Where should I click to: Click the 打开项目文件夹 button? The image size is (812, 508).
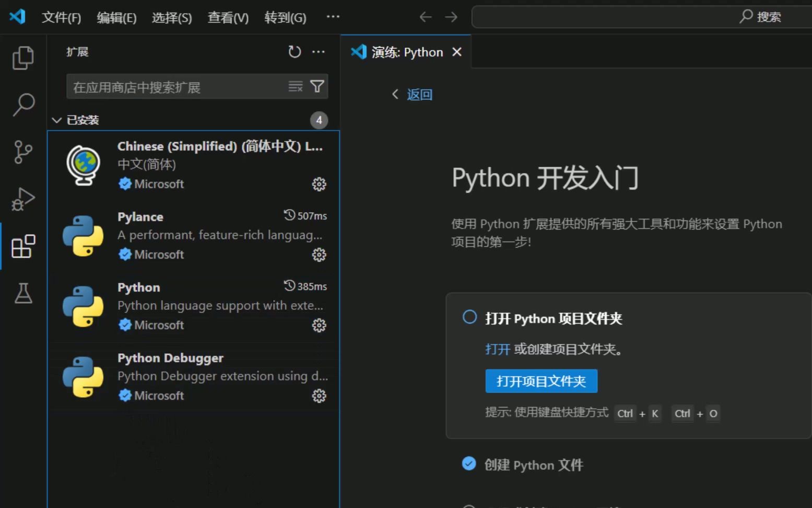coord(541,381)
